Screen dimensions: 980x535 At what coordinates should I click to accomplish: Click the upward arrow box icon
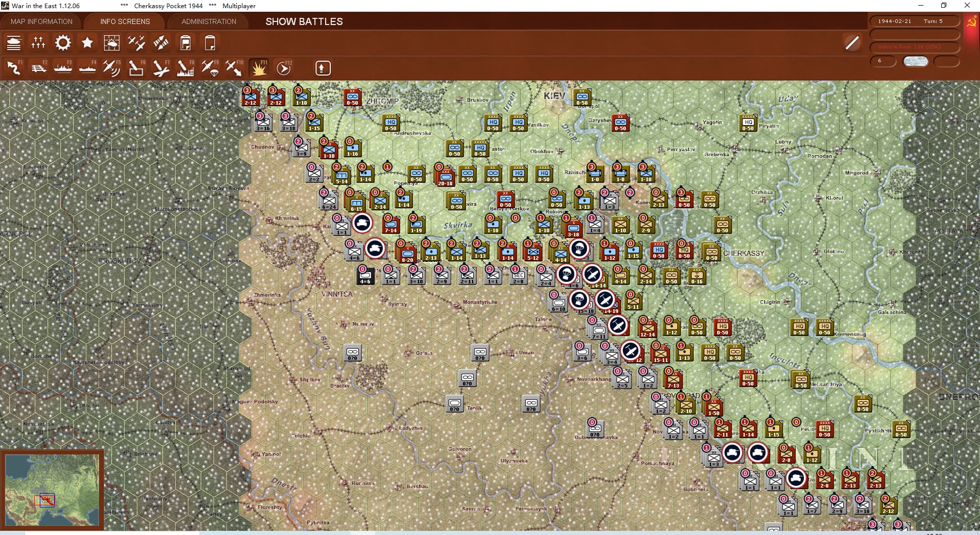tap(323, 68)
